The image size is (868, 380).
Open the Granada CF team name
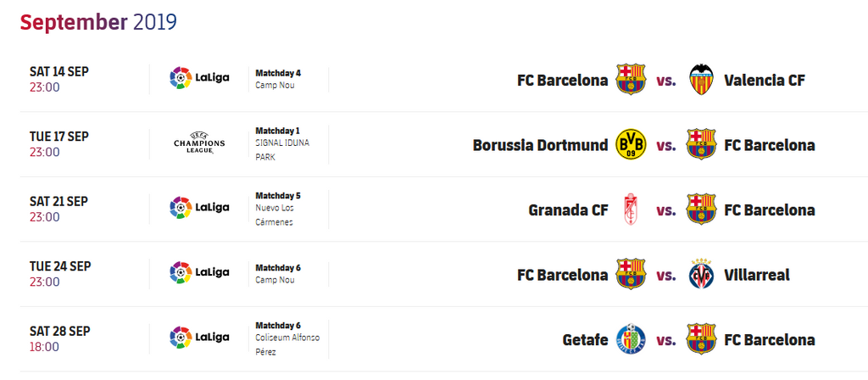click(x=568, y=210)
